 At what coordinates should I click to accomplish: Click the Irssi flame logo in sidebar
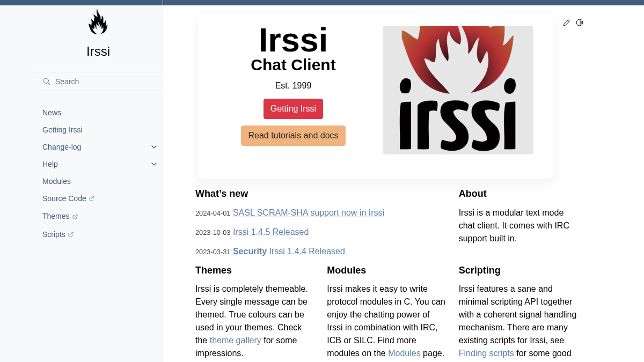coord(98,22)
